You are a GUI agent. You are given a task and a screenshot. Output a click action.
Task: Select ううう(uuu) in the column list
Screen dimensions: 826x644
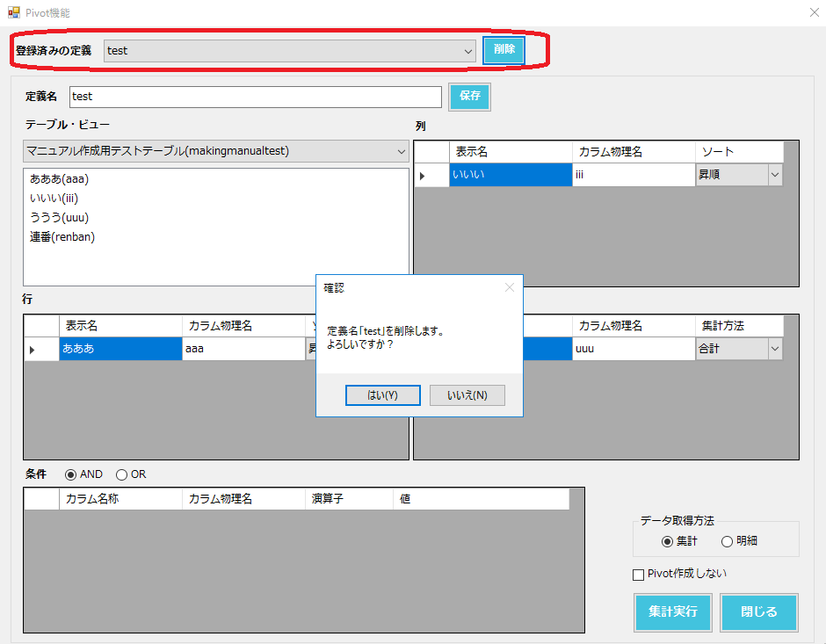point(59,218)
